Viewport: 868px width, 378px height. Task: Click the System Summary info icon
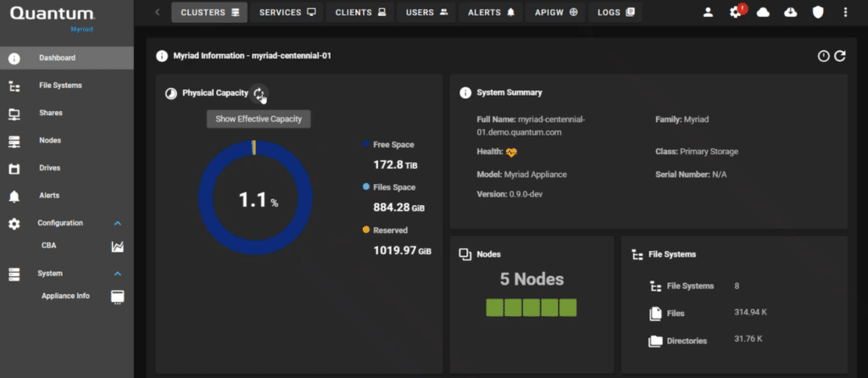pos(465,93)
